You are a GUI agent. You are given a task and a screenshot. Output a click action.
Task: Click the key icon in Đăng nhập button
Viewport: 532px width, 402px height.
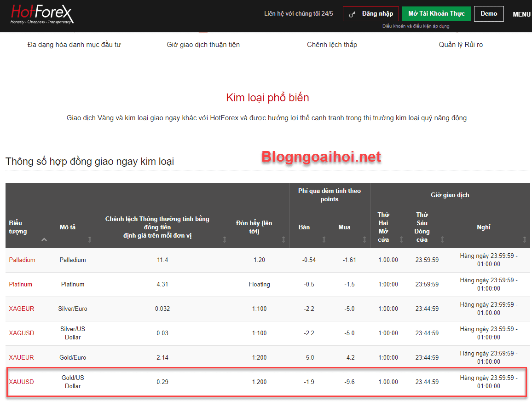(353, 14)
